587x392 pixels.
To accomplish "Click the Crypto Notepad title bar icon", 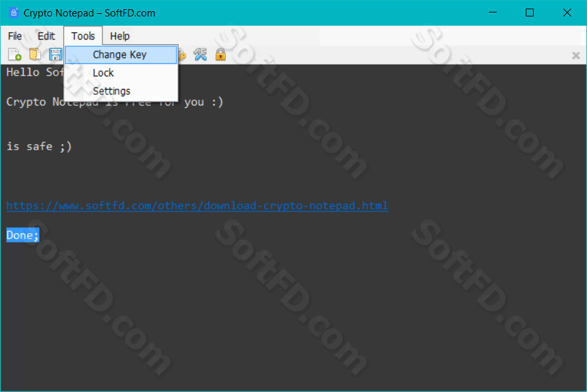I will tap(14, 13).
